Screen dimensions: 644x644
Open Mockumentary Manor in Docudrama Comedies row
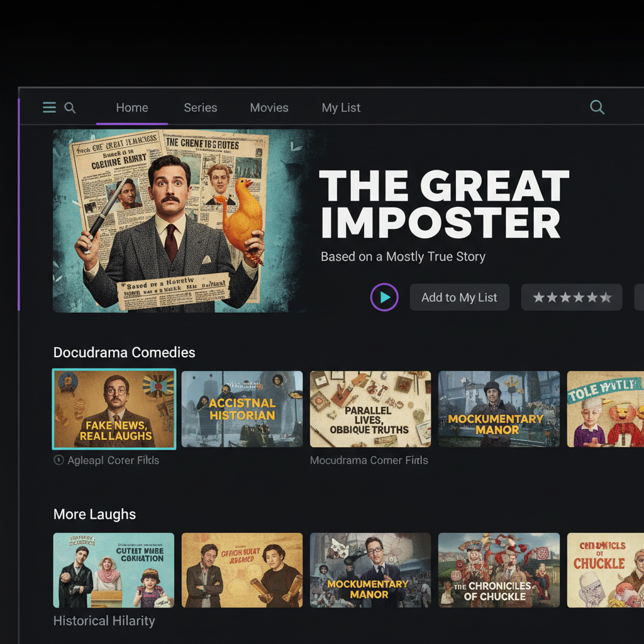(499, 409)
